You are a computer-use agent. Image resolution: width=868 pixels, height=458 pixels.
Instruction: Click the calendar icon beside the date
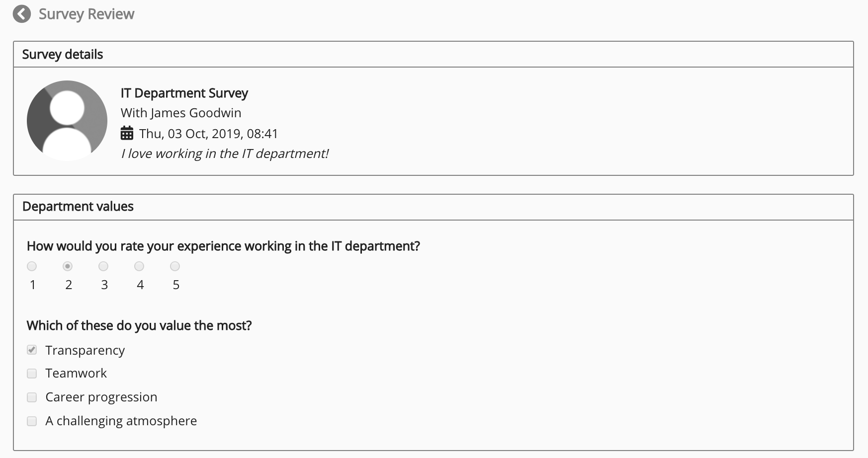click(127, 133)
